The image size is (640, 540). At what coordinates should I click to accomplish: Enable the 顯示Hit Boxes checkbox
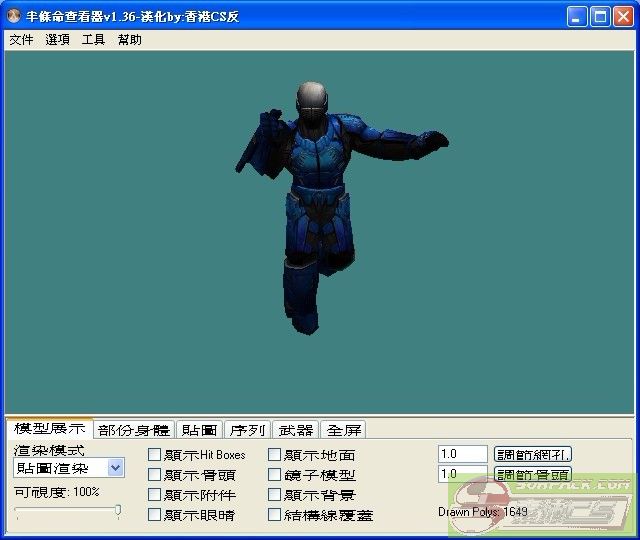click(x=154, y=455)
